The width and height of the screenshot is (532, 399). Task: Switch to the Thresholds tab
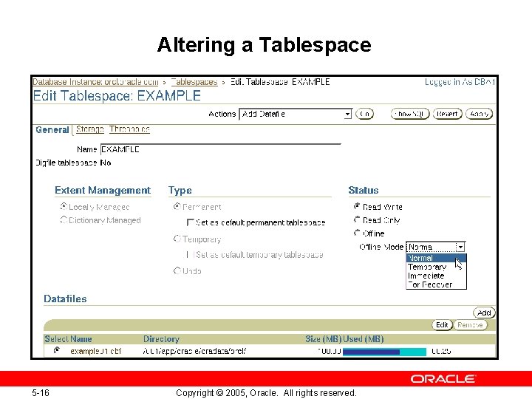pyautogui.click(x=129, y=129)
